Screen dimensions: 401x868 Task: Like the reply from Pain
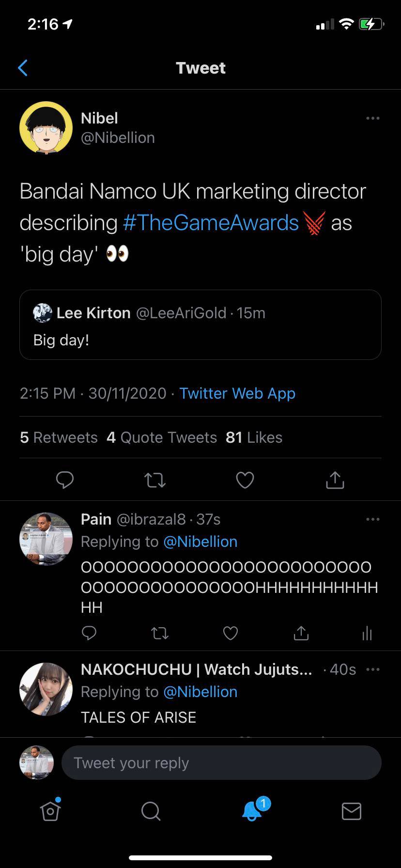[231, 633]
